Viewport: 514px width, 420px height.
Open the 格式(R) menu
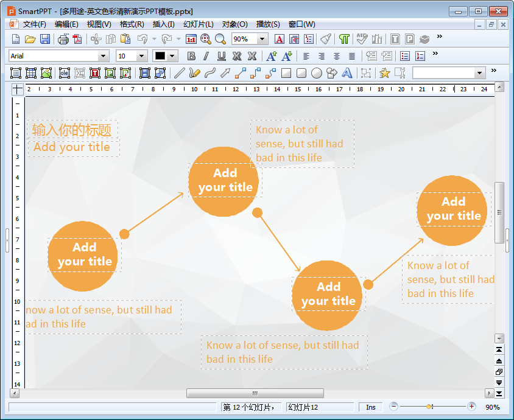pos(132,24)
